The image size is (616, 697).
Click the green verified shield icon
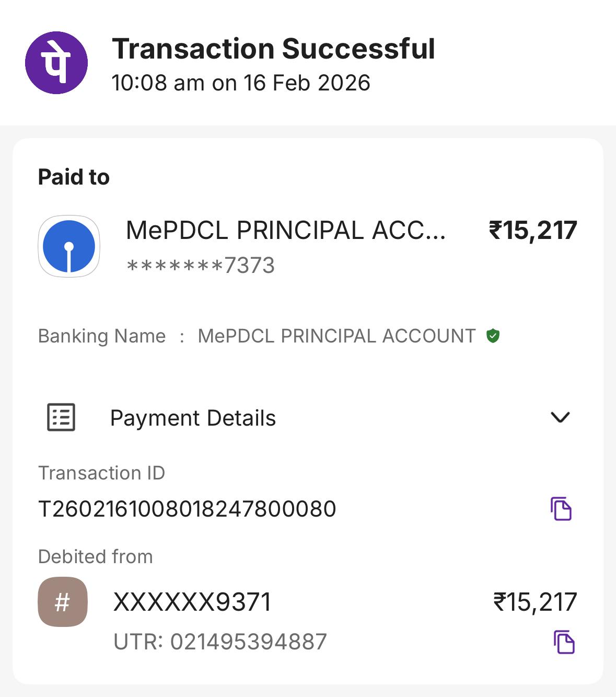click(x=493, y=336)
